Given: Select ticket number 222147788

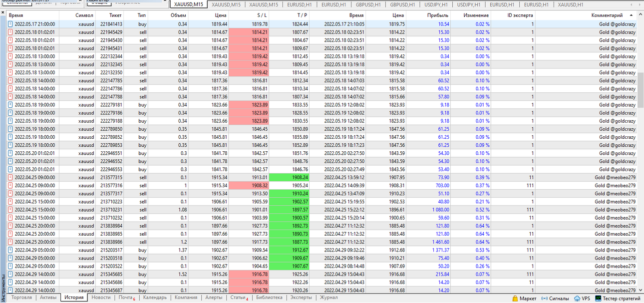Looking at the screenshot, I should [x=111, y=97].
